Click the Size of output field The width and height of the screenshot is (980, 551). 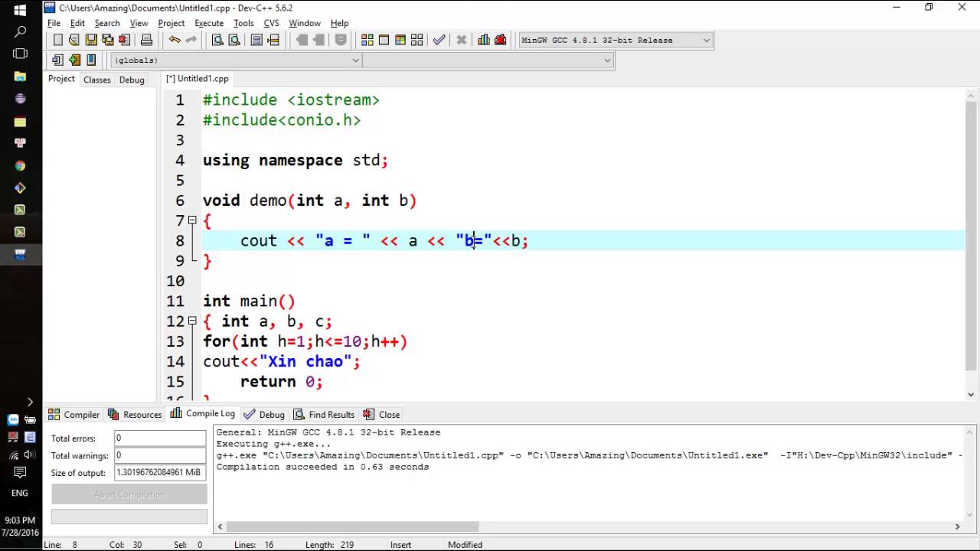coord(160,472)
